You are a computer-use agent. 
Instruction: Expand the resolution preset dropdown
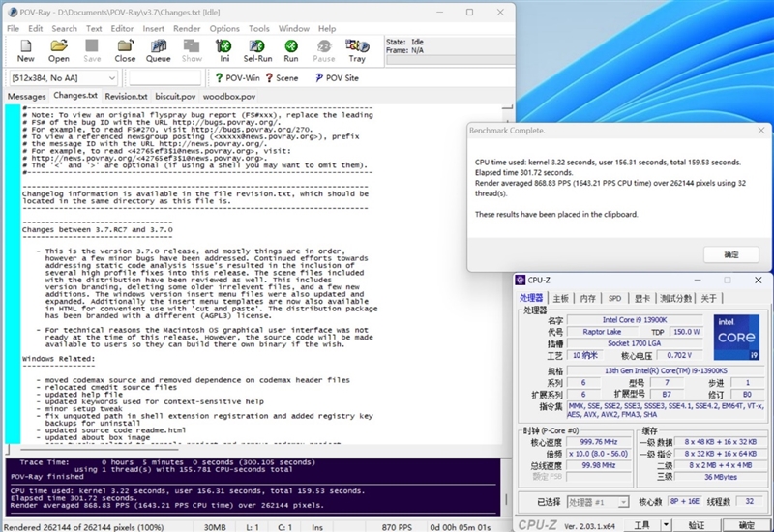point(112,78)
